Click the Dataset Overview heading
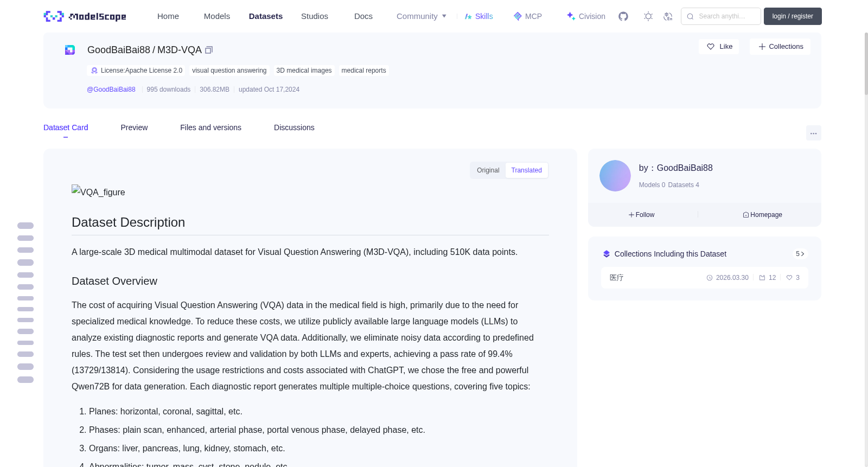The image size is (868, 467). [114, 281]
